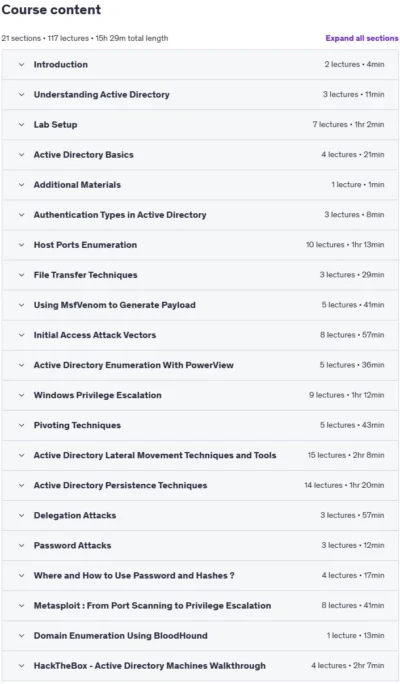Image resolution: width=400 pixels, height=684 pixels.
Task: Open HackTheBox Active Directory Machines Walkthrough section
Action: (200, 666)
